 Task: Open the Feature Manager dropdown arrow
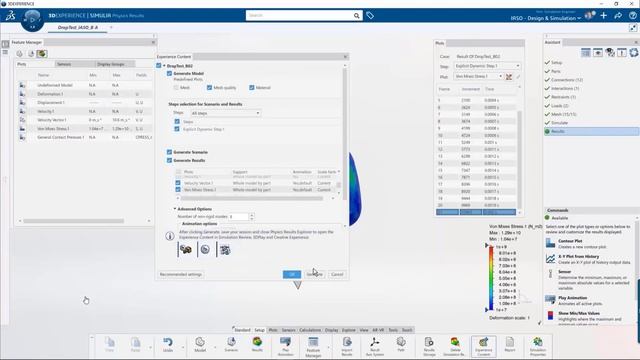tap(328, 347)
